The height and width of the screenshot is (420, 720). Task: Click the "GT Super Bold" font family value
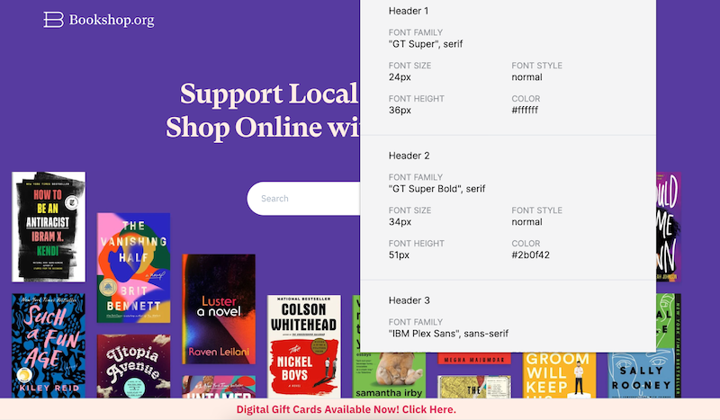point(437,189)
